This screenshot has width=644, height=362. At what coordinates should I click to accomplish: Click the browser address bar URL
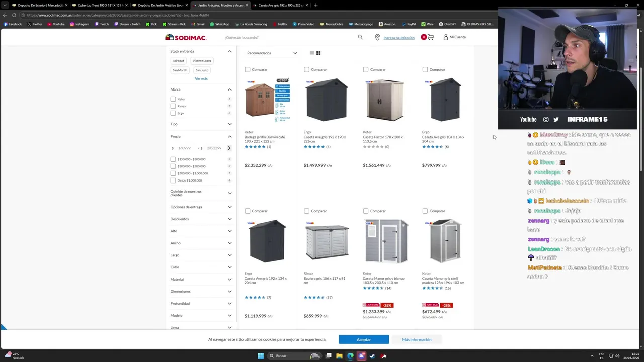[118, 15]
